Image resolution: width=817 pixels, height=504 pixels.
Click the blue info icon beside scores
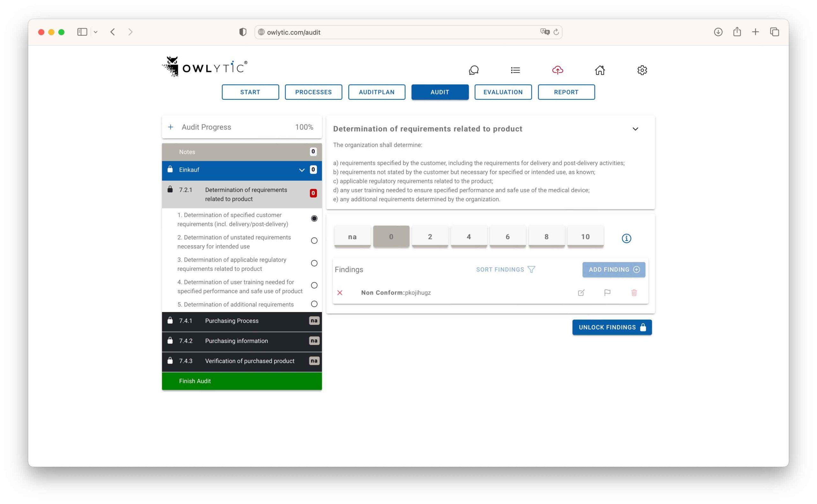tap(626, 238)
